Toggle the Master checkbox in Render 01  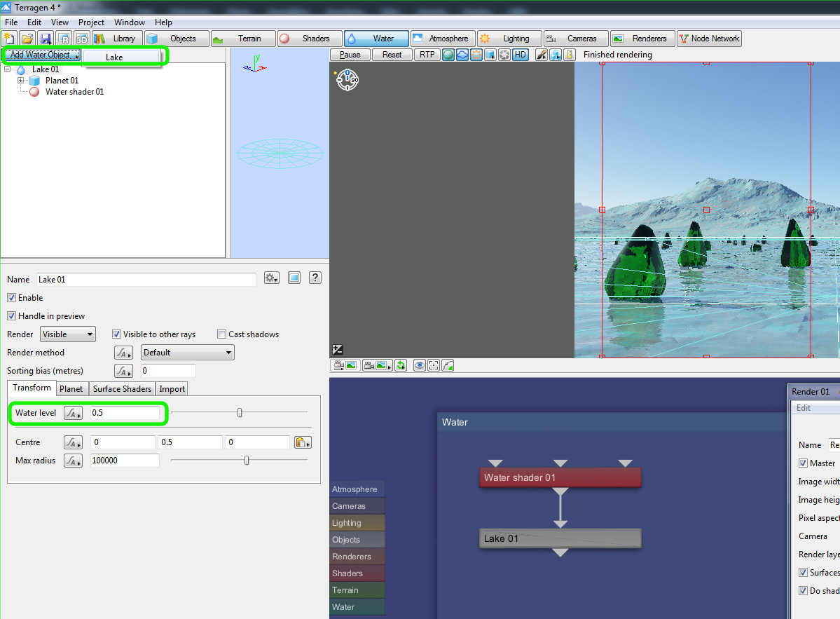click(803, 463)
